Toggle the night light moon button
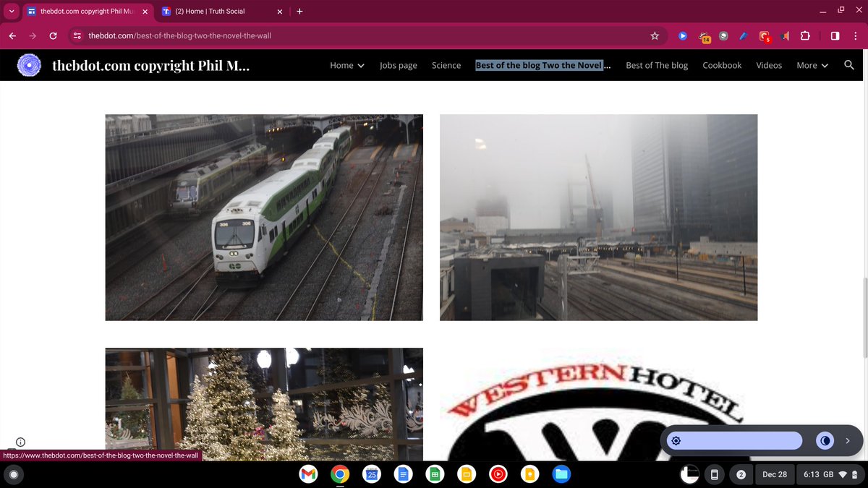The height and width of the screenshot is (488, 868). (x=825, y=441)
